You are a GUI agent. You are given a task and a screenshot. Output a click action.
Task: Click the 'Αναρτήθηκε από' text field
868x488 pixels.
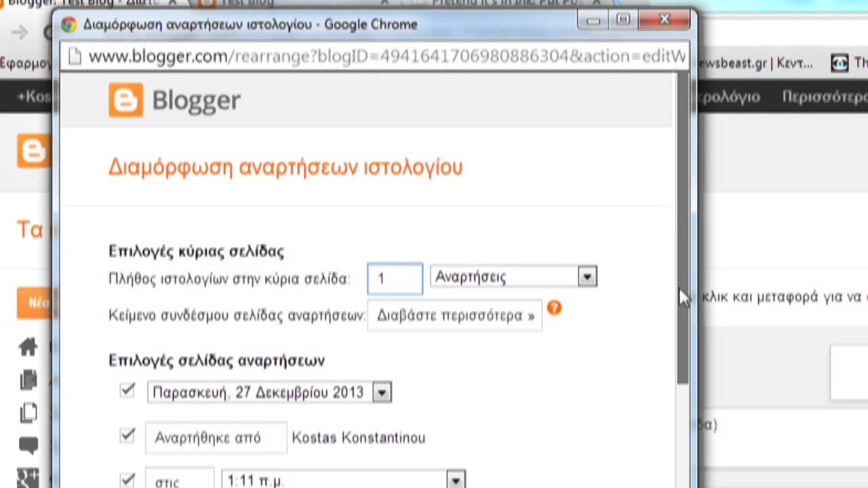point(216,438)
